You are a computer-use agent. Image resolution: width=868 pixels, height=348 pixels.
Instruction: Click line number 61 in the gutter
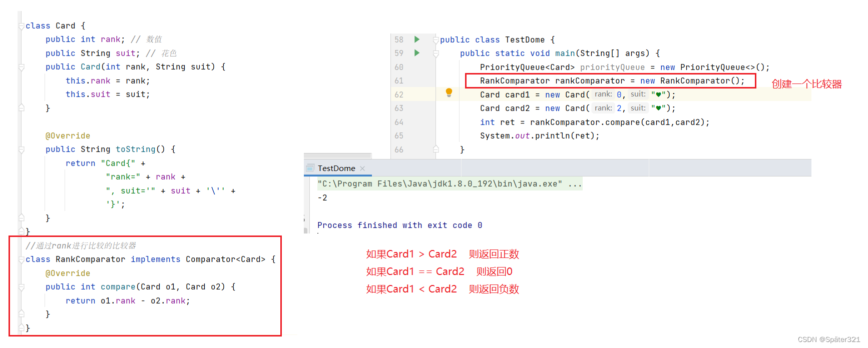pos(399,80)
